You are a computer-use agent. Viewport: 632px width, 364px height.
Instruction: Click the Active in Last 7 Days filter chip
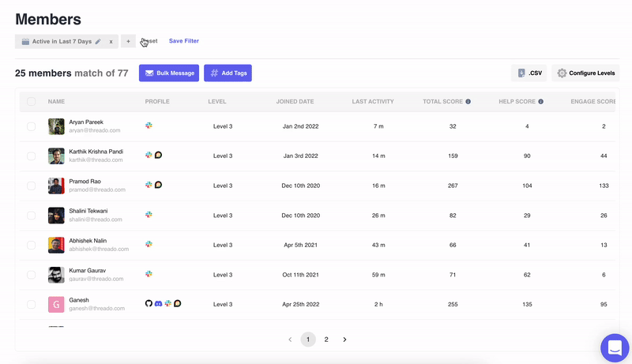tap(66, 42)
